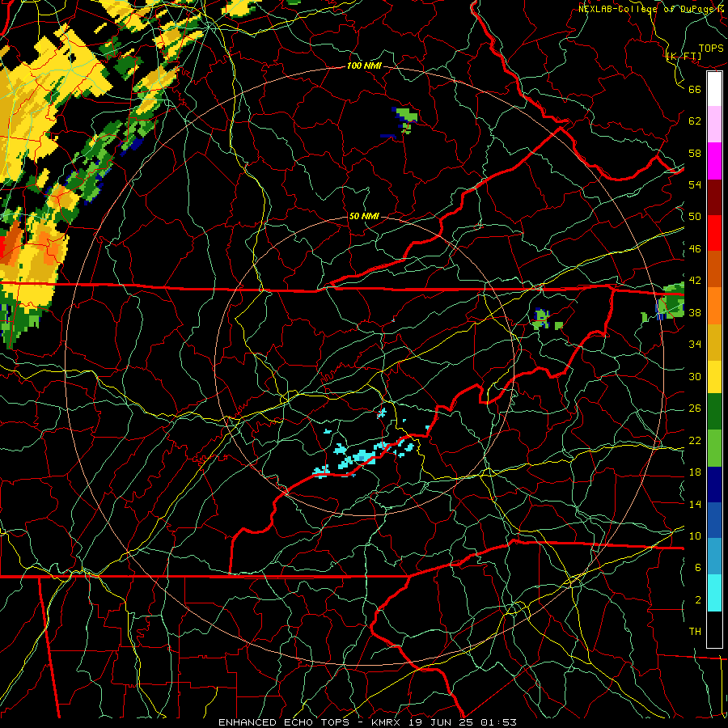
Task: Click the "[K FT]" units label
Action: (684, 57)
